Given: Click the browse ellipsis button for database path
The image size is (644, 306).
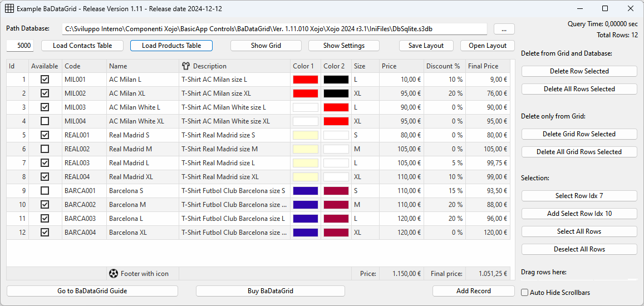Looking at the screenshot, I should pyautogui.click(x=504, y=29).
